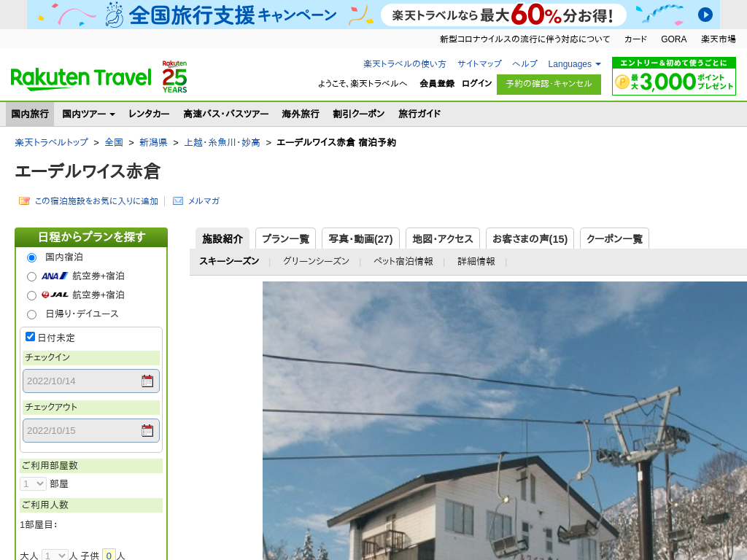Click the 予約の確認・キャンセル button
Image resolution: width=747 pixels, height=560 pixels.
(549, 85)
